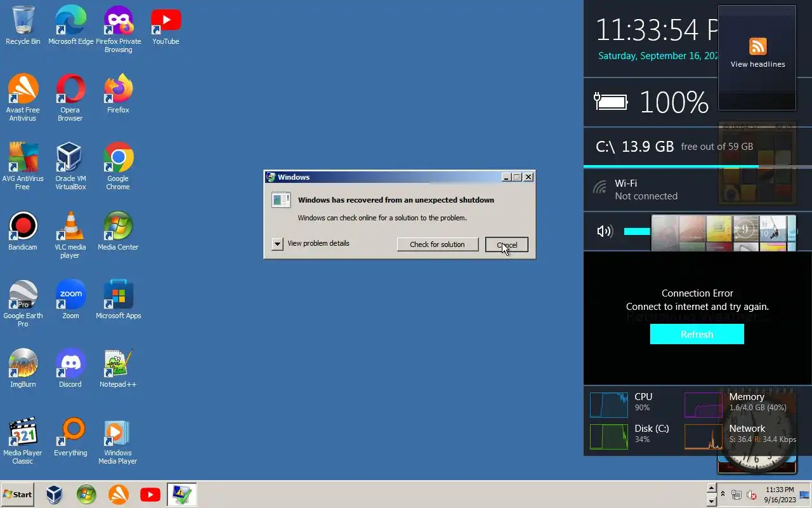The height and width of the screenshot is (508, 812).
Task: Open the Zoom desktop shortcut
Action: pyautogui.click(x=70, y=300)
